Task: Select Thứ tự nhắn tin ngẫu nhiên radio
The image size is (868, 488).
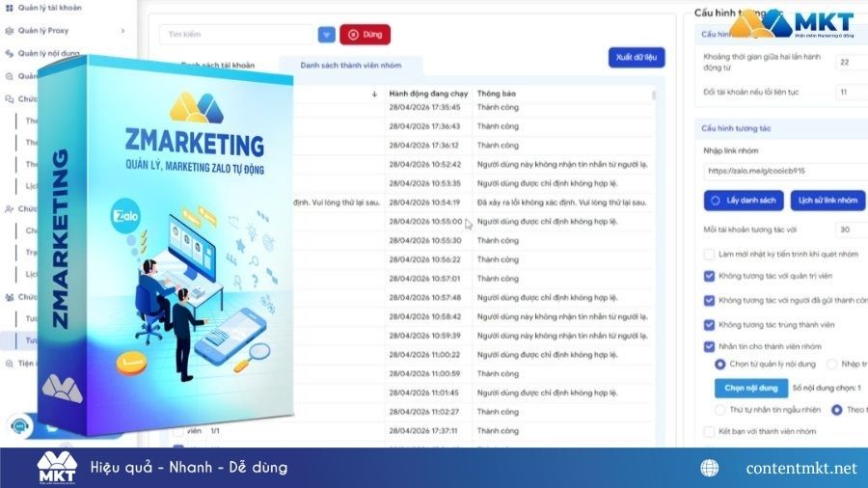Action: (x=719, y=410)
